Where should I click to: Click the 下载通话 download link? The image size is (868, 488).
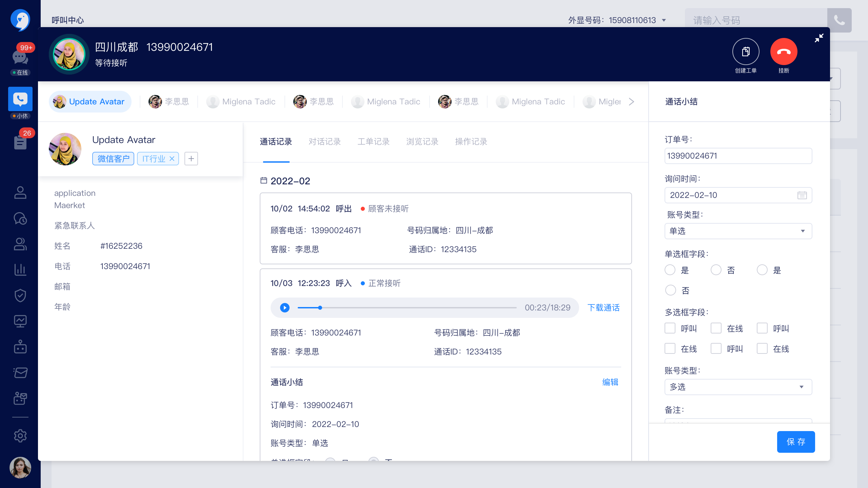(x=604, y=308)
